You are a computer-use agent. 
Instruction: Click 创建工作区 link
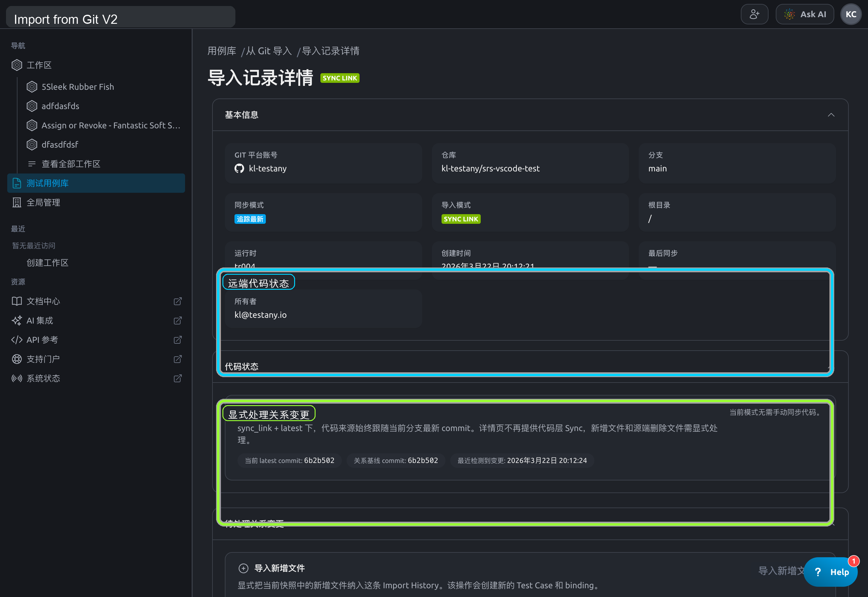point(48,263)
